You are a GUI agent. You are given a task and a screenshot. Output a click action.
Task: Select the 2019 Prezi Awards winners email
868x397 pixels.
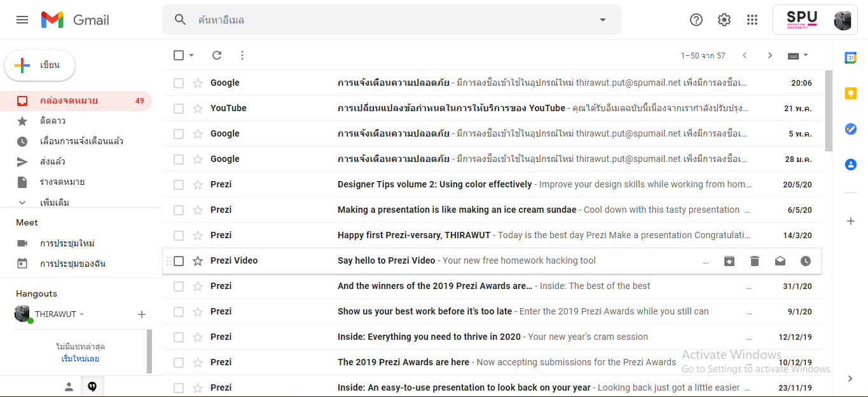[x=179, y=286]
